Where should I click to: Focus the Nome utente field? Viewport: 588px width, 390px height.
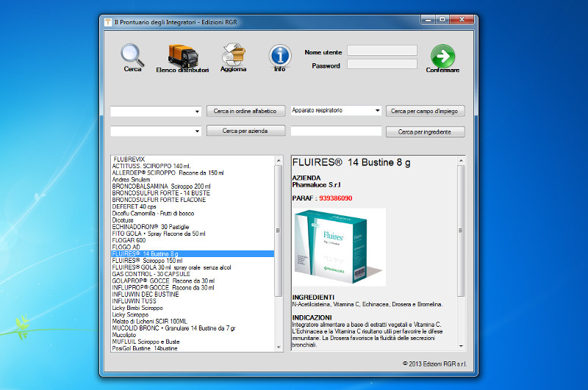point(381,50)
